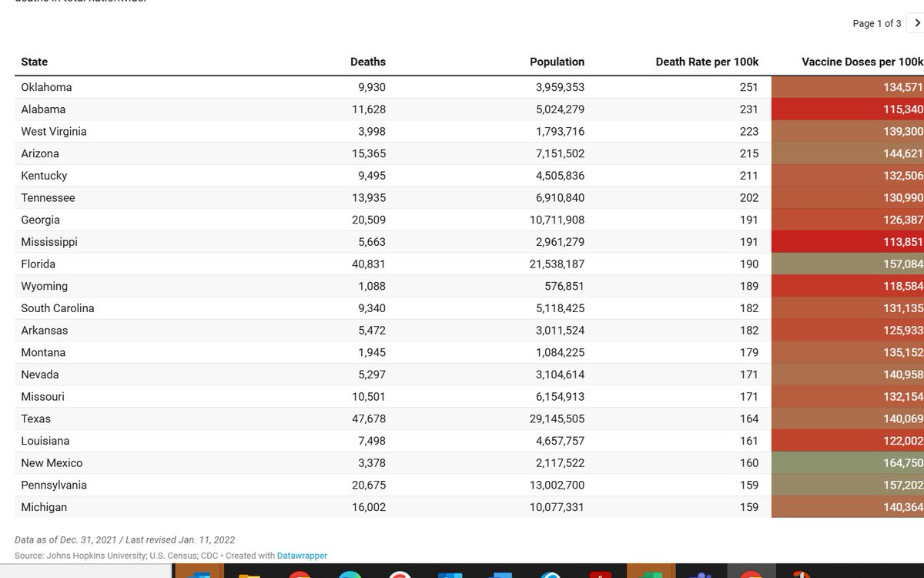Select Wyoming vaccine doses cell 118,584
924x578 pixels.
coord(848,287)
